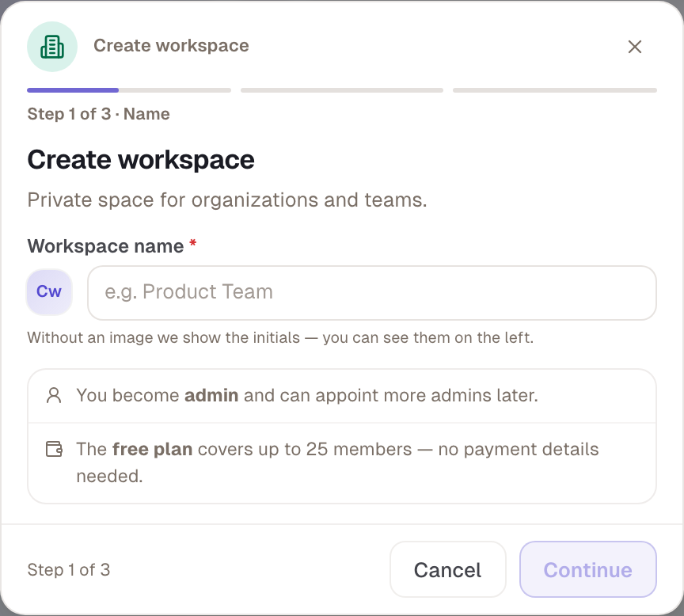Click the header 'Create workspace' title text
Screen dimensions: 684x616
tap(171, 46)
